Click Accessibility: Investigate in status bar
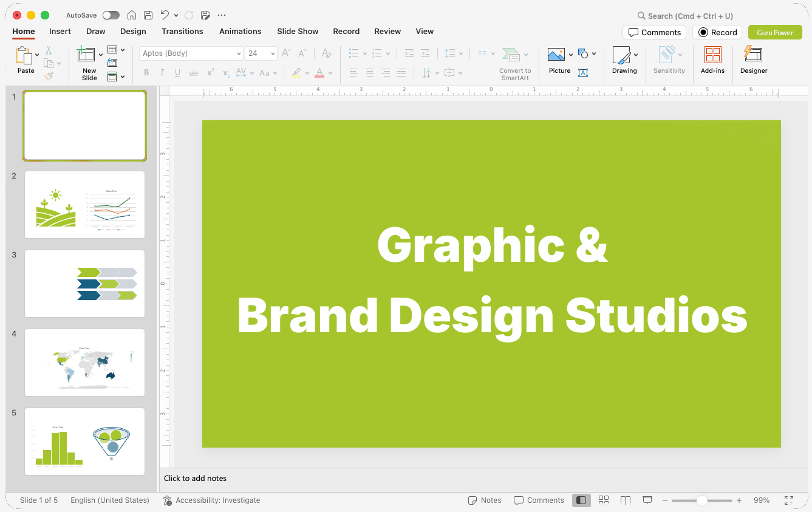 (x=211, y=500)
